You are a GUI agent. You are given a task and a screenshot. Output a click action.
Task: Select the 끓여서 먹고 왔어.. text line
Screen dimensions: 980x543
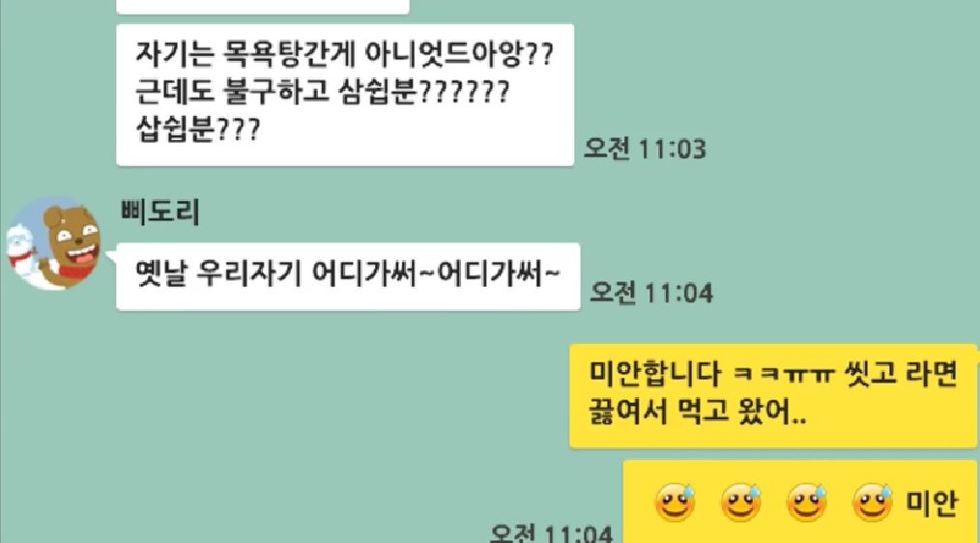[x=697, y=413]
